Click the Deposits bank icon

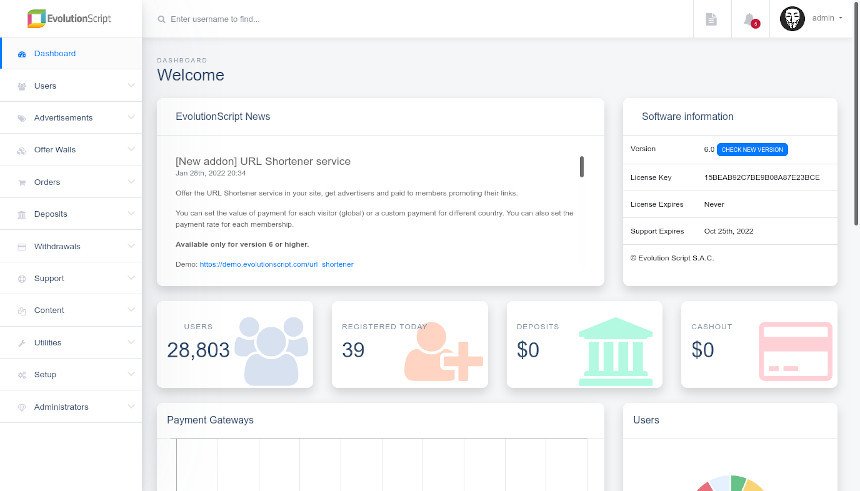point(22,215)
